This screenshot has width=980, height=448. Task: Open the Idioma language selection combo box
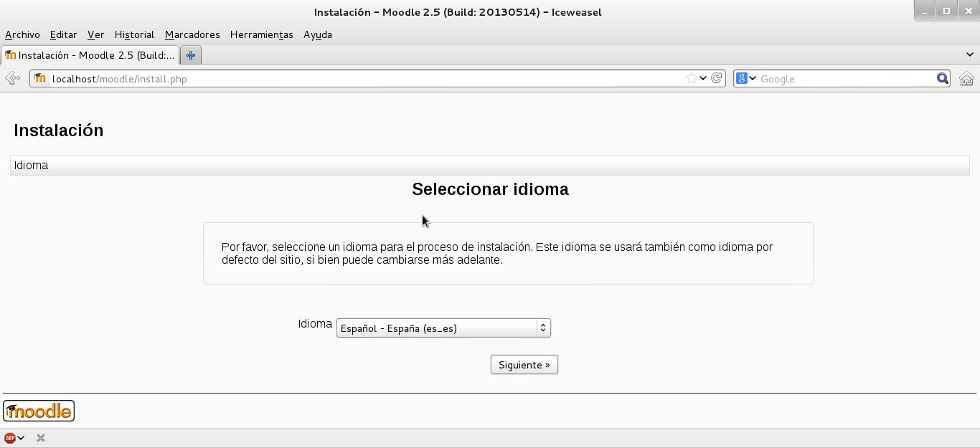(x=443, y=328)
